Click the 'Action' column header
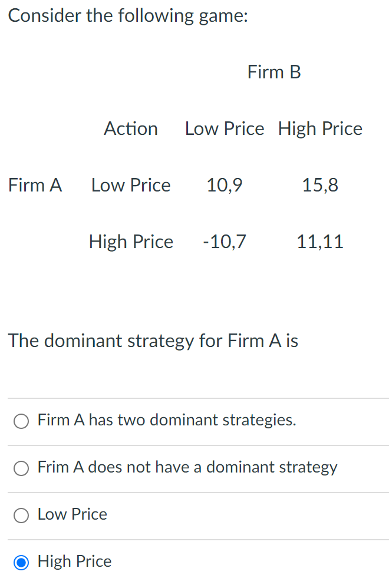This screenshot has width=389, height=588. tap(130, 128)
